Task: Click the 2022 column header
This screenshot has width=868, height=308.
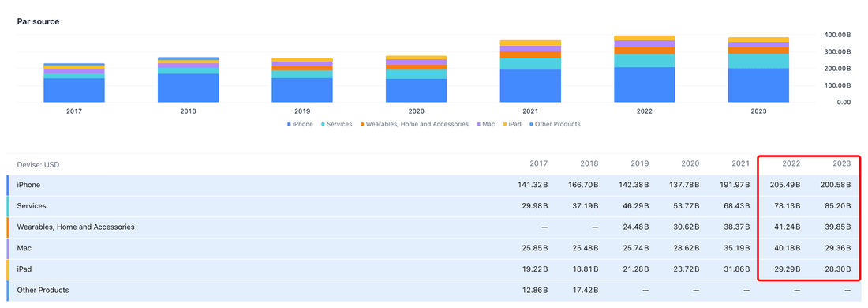Action: pyautogui.click(x=790, y=164)
